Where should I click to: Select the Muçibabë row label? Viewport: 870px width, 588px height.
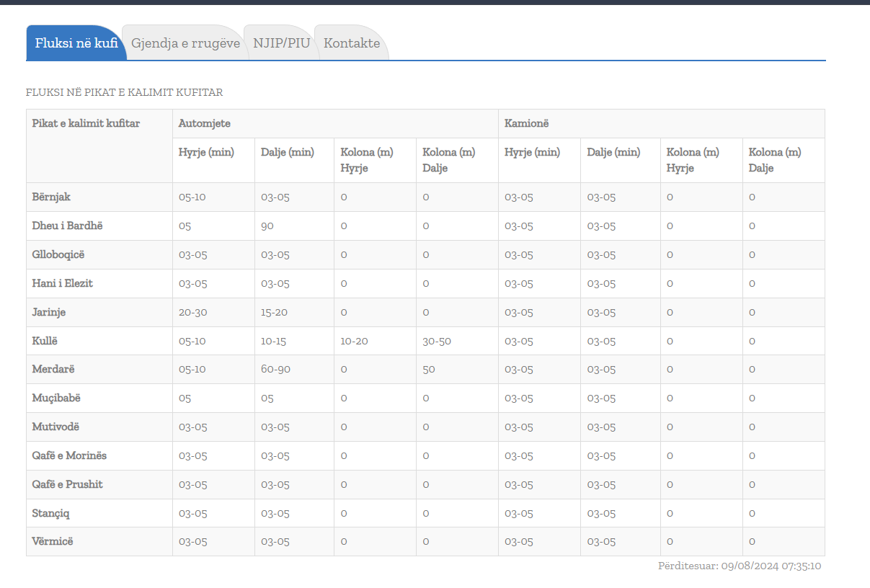pos(56,398)
